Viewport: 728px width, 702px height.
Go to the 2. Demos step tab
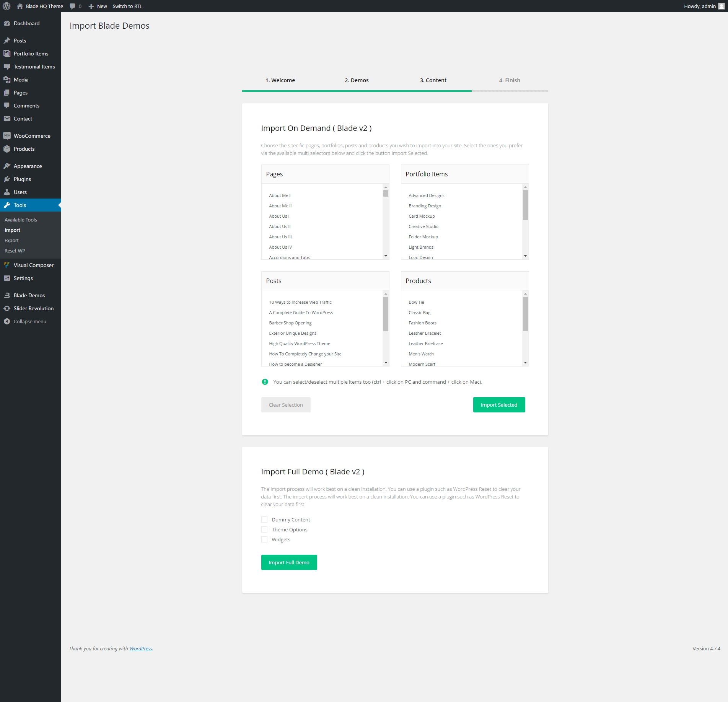click(357, 80)
